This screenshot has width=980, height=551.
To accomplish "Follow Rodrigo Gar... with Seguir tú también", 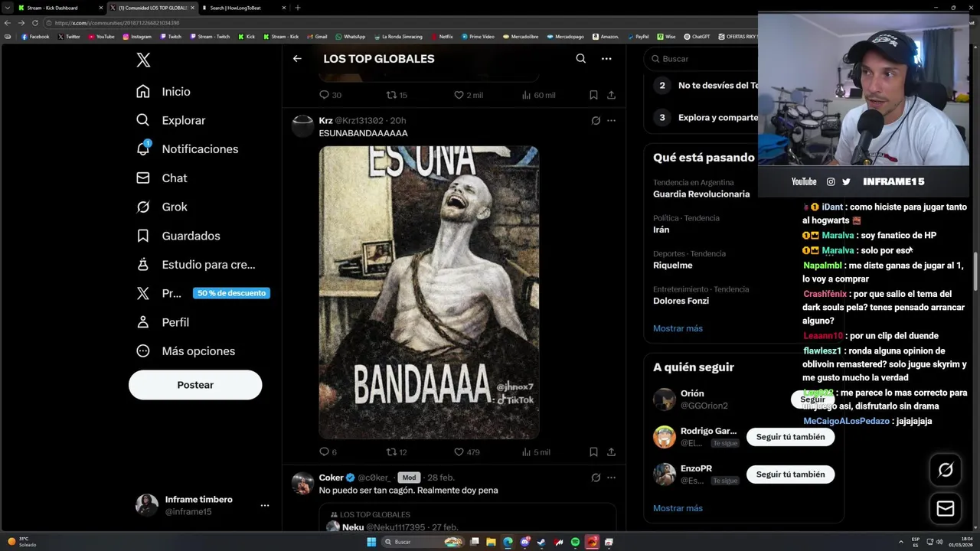I will 790,437.
